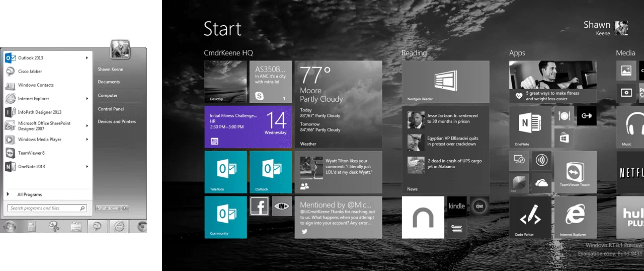Open the Community Outlook tile
644x271 pixels.
[225, 217]
